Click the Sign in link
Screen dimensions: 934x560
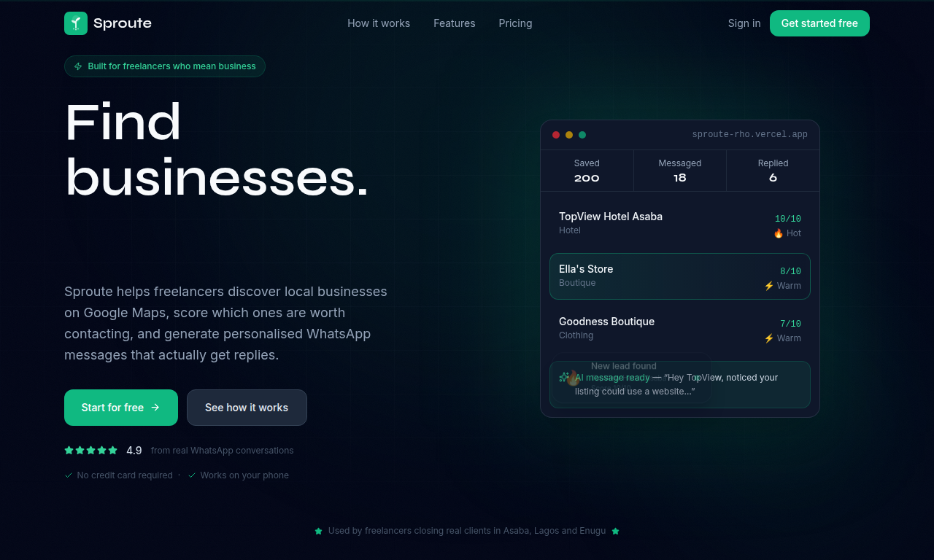point(744,23)
